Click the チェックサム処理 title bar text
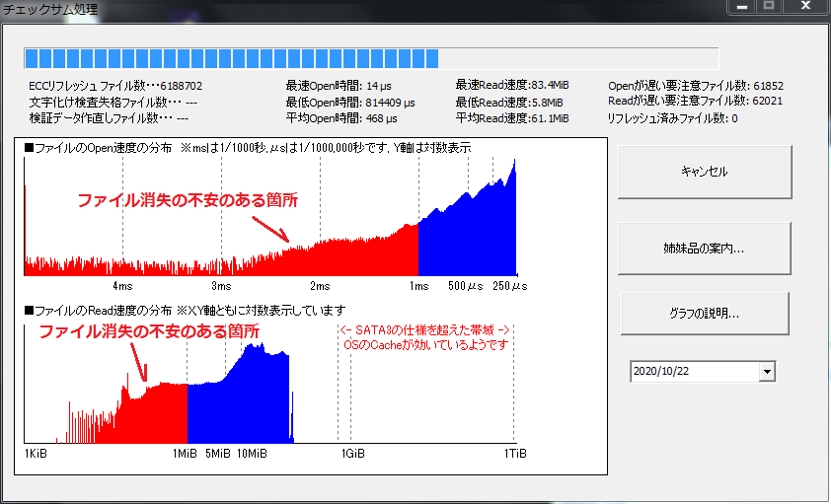 (x=49, y=9)
